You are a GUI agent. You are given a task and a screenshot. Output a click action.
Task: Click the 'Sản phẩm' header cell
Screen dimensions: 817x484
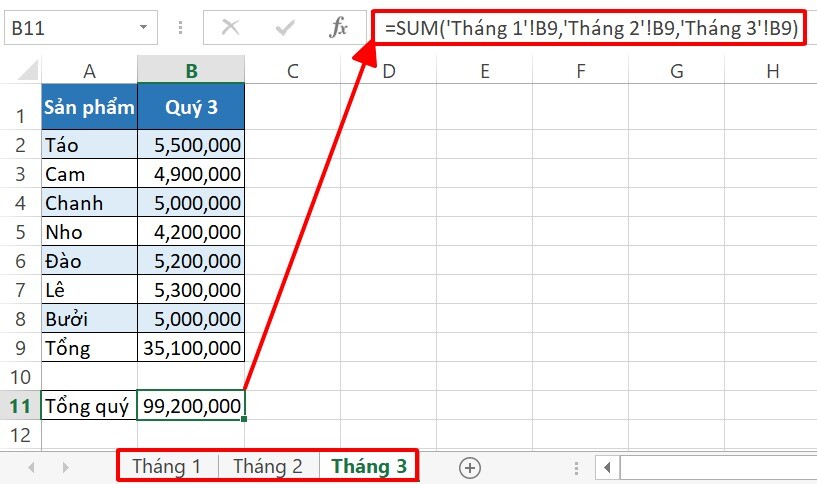pos(90,107)
